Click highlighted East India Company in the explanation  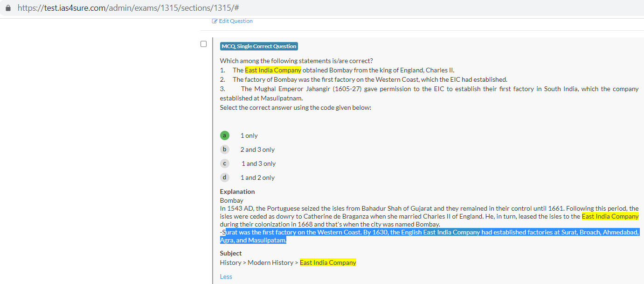[x=610, y=216]
